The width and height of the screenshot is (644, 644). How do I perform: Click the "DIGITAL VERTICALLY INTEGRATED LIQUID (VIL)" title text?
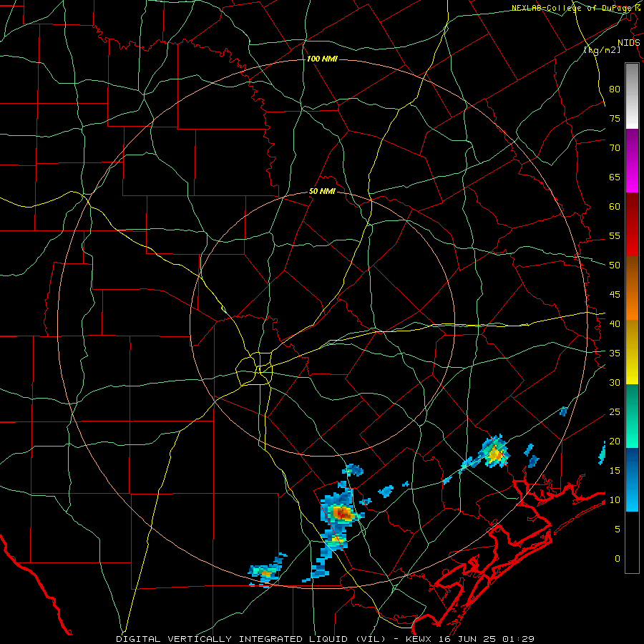250,639
